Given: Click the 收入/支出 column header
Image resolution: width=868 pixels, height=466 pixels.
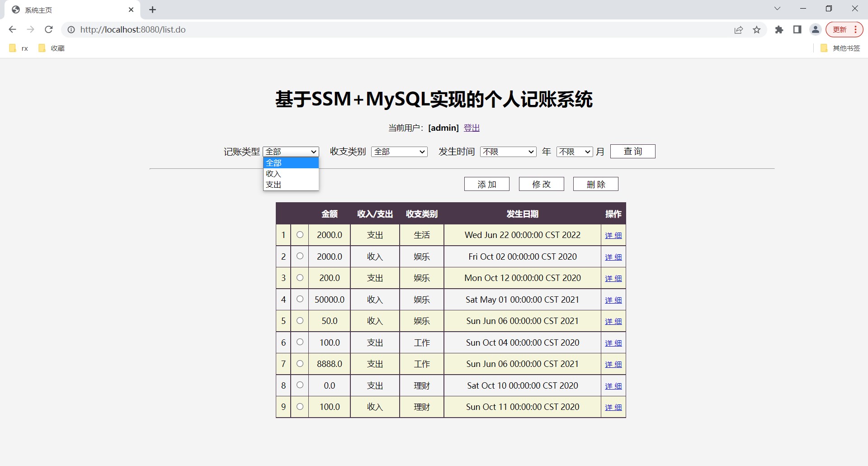Looking at the screenshot, I should [375, 214].
